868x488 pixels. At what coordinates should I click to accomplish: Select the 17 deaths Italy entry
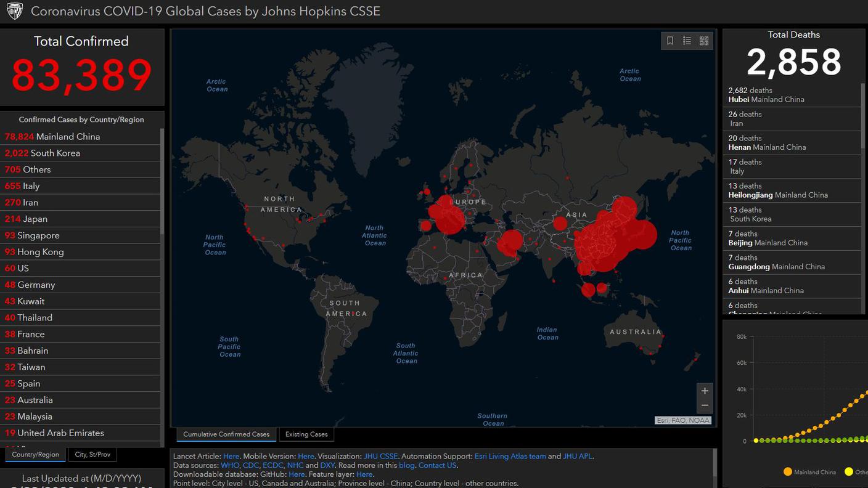tap(792, 167)
